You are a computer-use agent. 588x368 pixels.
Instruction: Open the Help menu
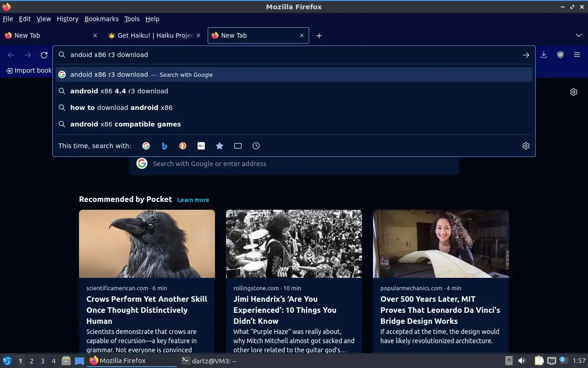coord(153,19)
